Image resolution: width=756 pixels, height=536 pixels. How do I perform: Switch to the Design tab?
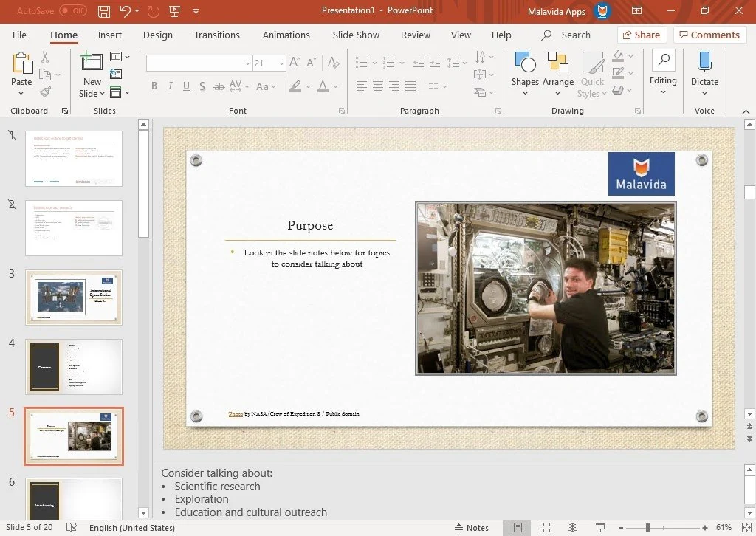pyautogui.click(x=158, y=35)
